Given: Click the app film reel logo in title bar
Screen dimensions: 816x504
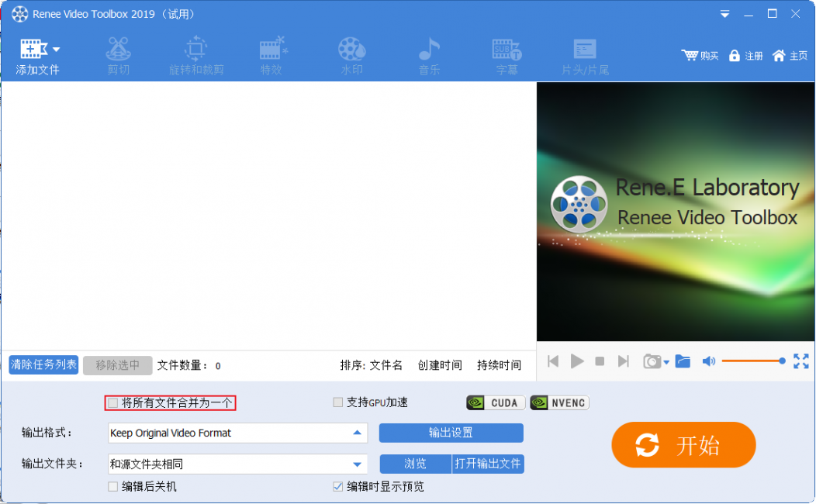Looking at the screenshot, I should pos(19,14).
